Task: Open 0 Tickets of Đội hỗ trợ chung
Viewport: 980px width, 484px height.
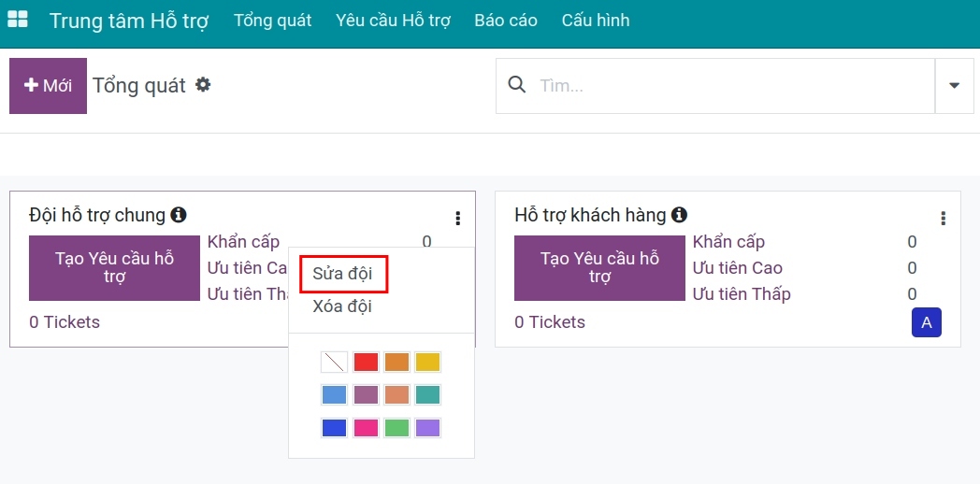Action: tap(65, 322)
